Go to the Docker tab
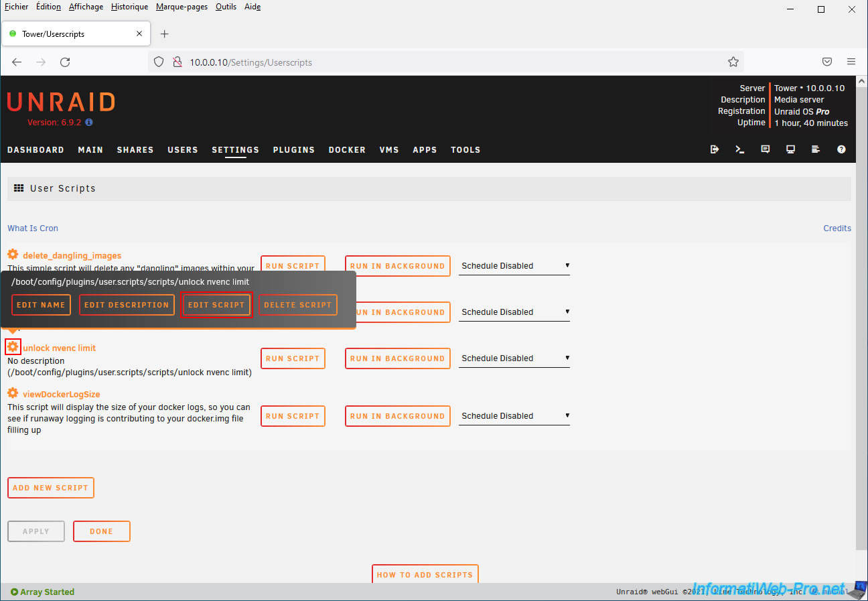The height and width of the screenshot is (601, 868). [x=346, y=150]
